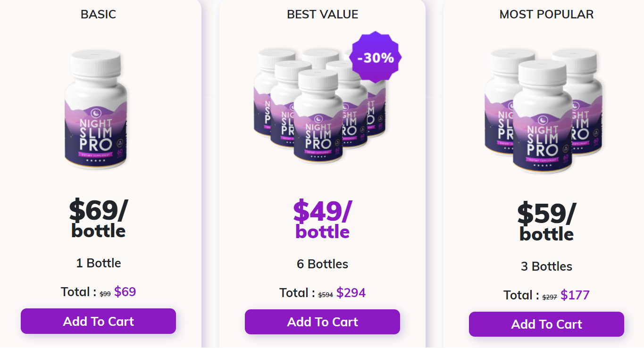Click the crossed-out $99 original price
This screenshot has width=644, height=348.
(105, 294)
